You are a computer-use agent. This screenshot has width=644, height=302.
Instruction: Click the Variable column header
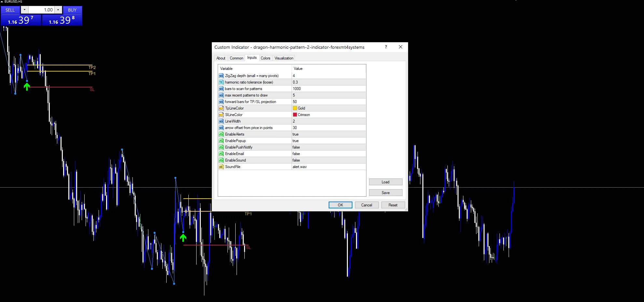255,69
